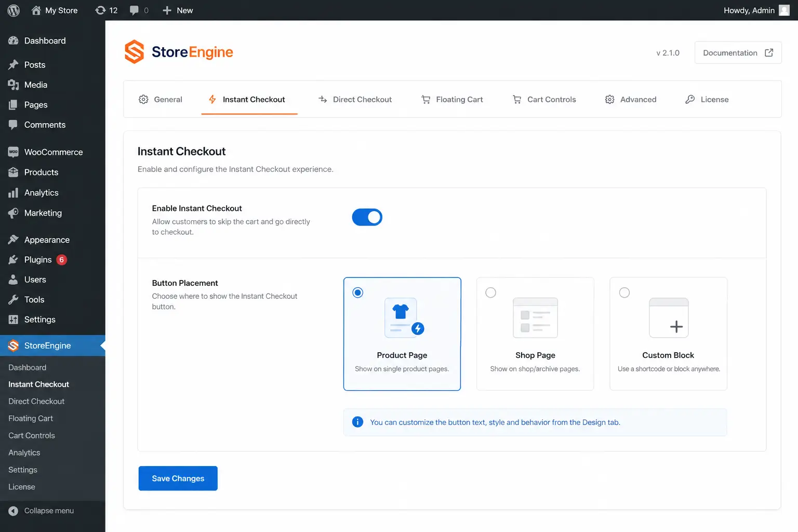Click the Tools wrench icon
This screenshot has width=798, height=532.
[x=14, y=300]
